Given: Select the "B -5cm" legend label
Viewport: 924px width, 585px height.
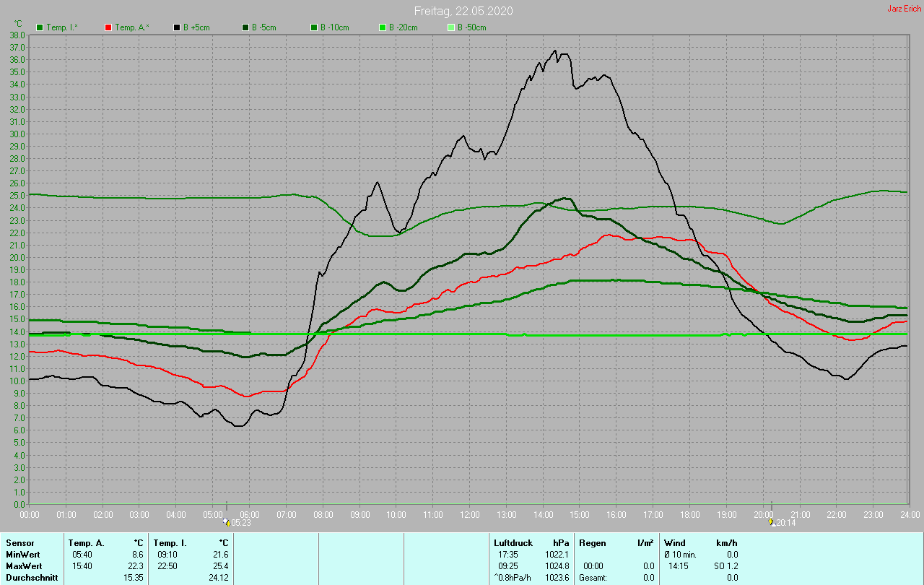Looking at the screenshot, I should click(264, 27).
